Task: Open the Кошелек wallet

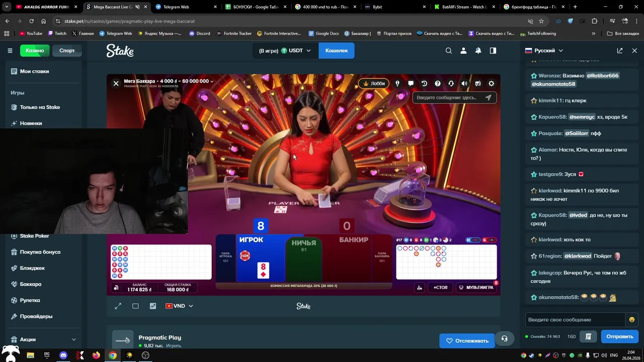Action: pyautogui.click(x=337, y=50)
